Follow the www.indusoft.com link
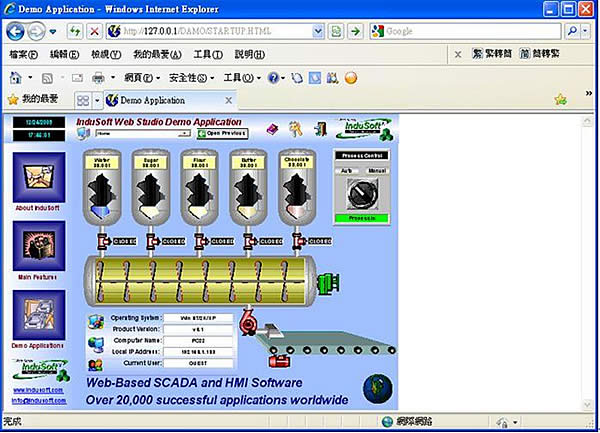The image size is (600, 433). (x=39, y=389)
